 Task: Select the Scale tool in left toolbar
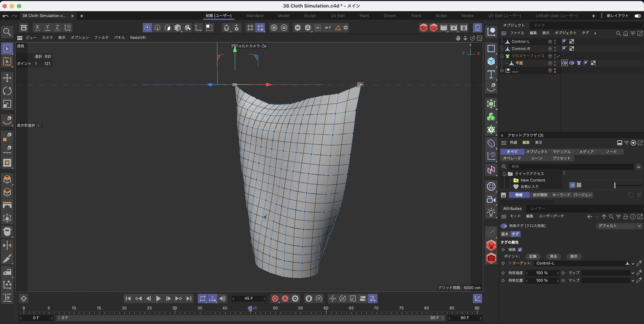pos(7,104)
